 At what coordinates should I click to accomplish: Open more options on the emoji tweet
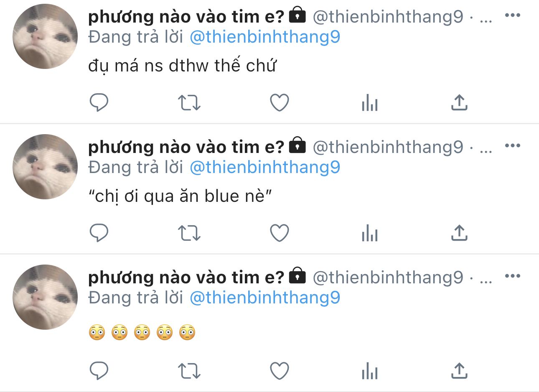pos(513,276)
